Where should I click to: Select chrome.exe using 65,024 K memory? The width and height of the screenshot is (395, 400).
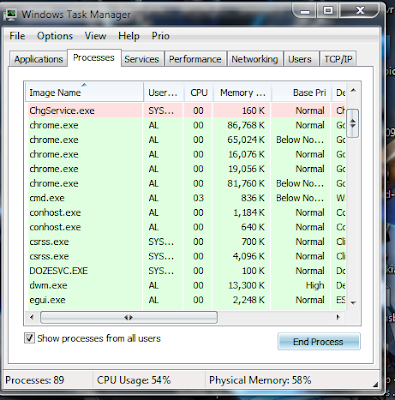point(186,140)
